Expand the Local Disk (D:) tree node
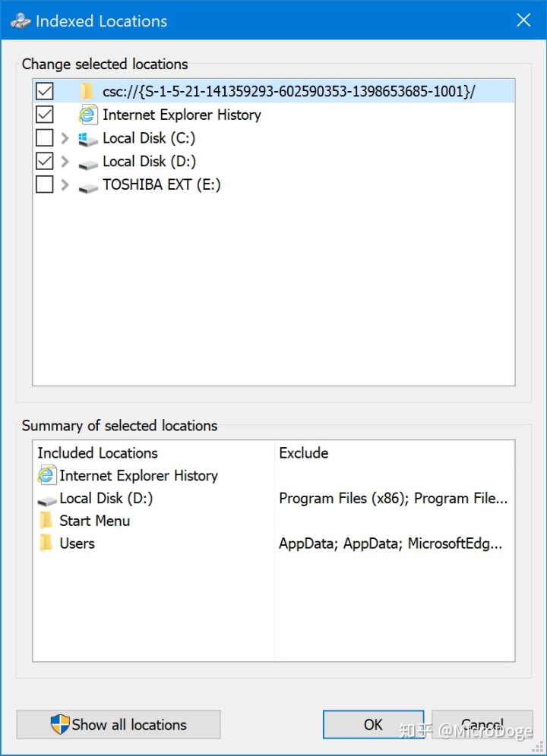Screen dimensions: 547x756 [65, 162]
